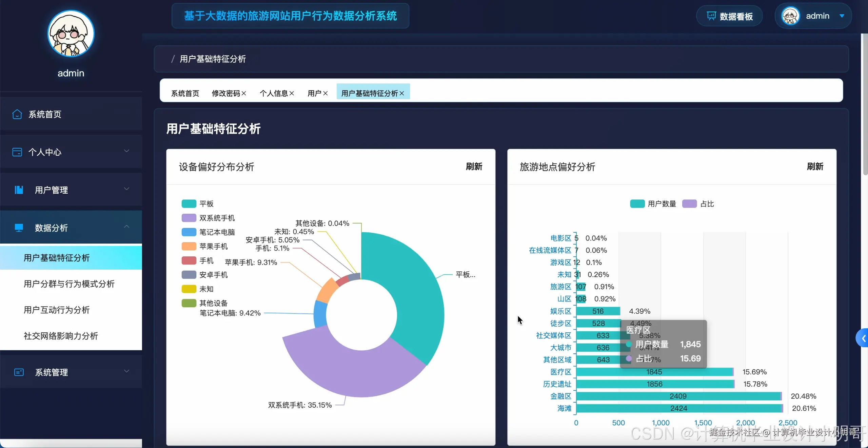Click the 平板 legend color swatch
This screenshot has height=448, width=868.
coord(189,203)
